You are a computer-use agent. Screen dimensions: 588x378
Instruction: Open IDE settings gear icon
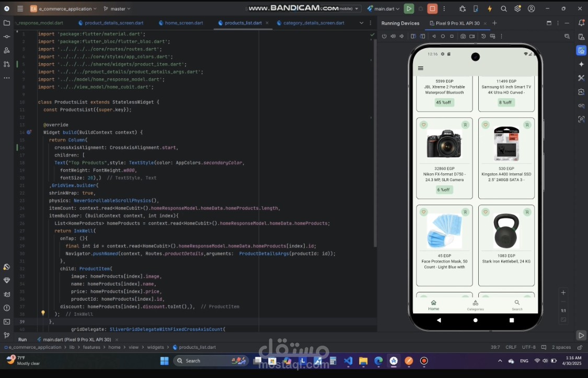(x=517, y=9)
